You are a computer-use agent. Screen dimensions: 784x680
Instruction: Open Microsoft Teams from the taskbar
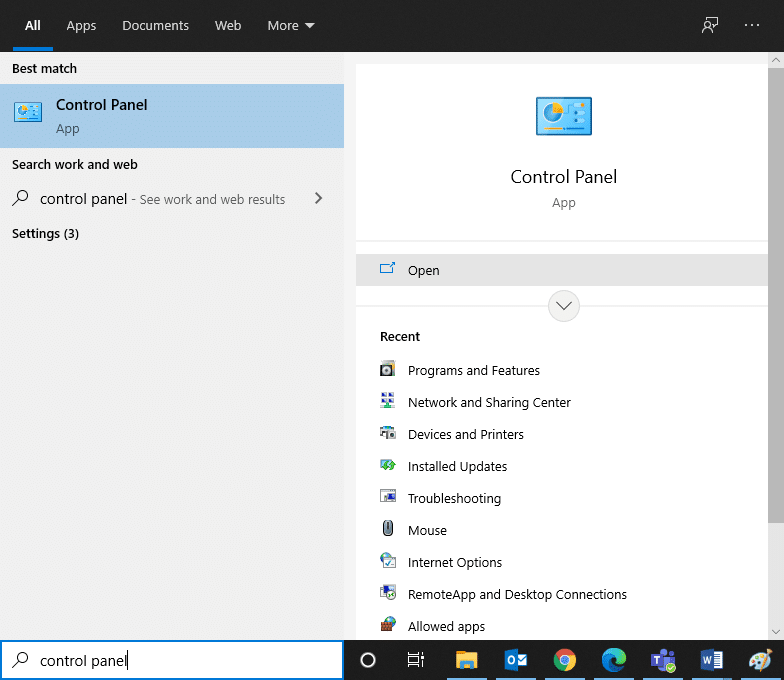(663, 660)
